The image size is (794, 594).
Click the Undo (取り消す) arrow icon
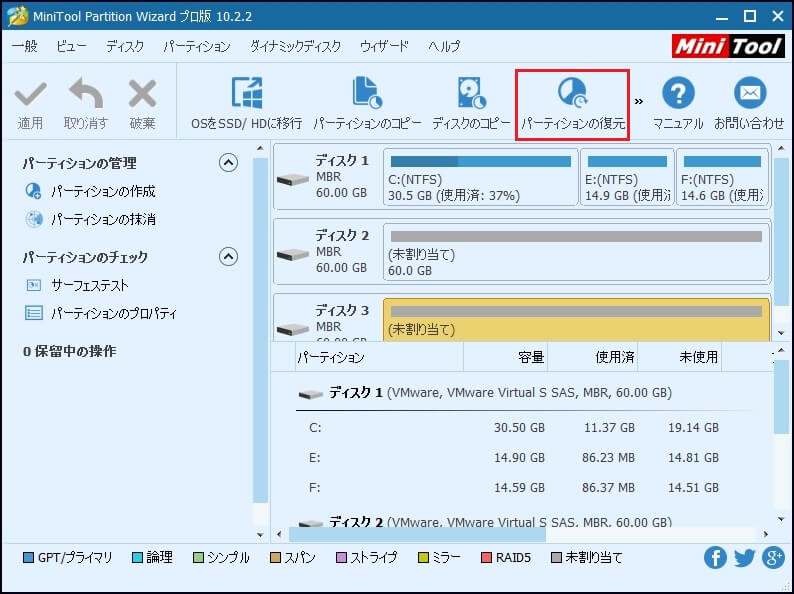point(86,93)
